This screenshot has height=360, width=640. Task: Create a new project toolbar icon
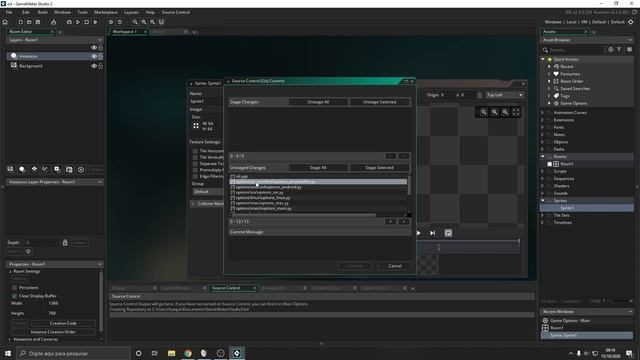pos(20,22)
